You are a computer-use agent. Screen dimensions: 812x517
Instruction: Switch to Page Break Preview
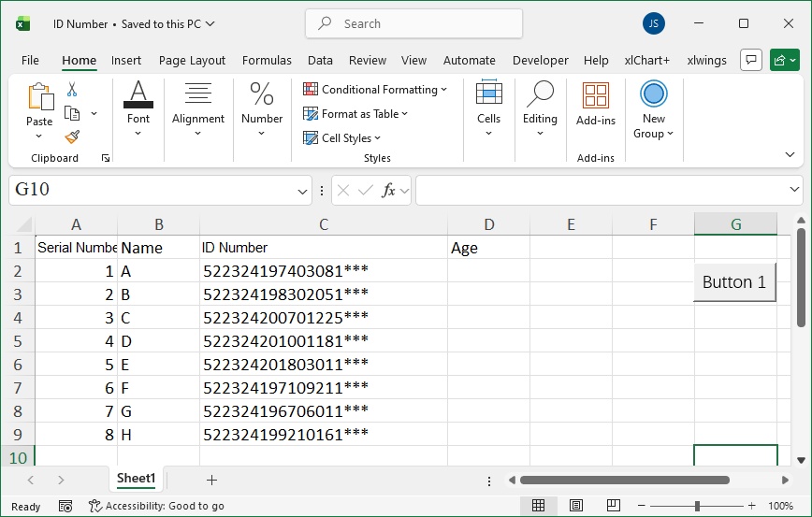[x=613, y=506]
